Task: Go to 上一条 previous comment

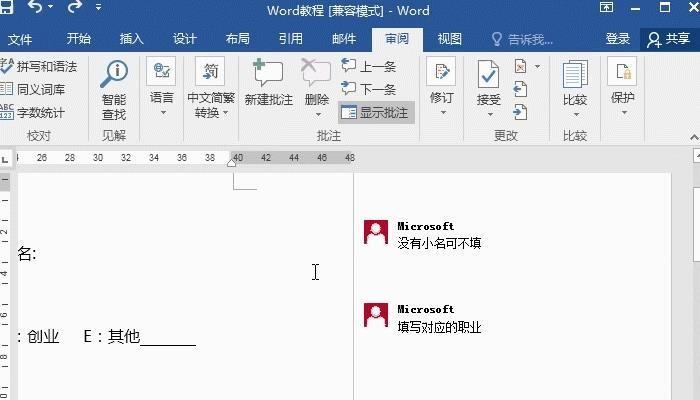Action: 369,66
